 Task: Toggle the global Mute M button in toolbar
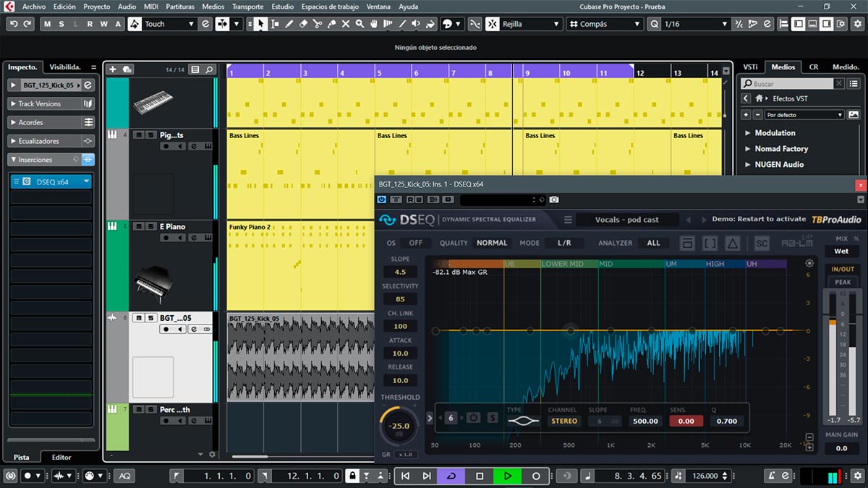pos(47,24)
